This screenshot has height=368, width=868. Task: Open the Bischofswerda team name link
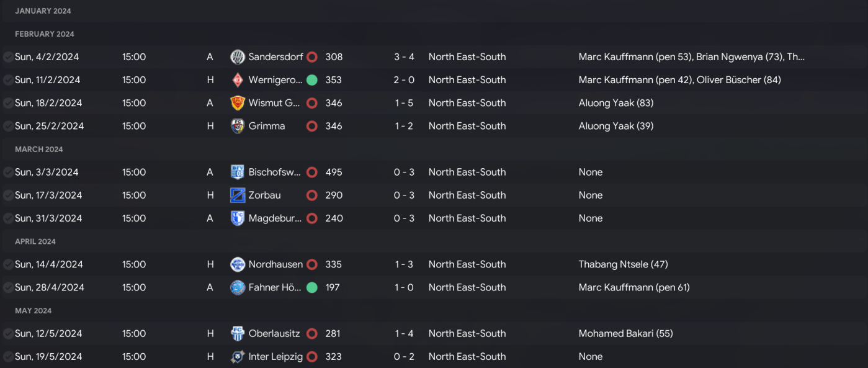275,173
